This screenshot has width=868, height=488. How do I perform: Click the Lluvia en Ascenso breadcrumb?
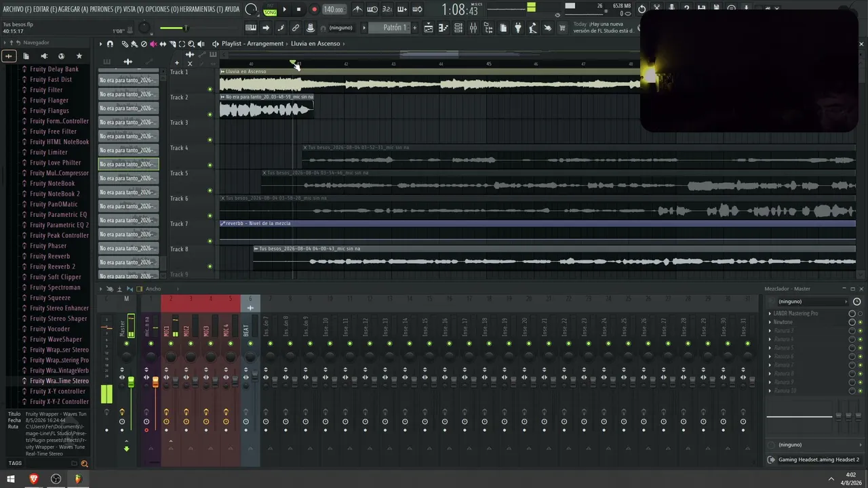pos(315,44)
